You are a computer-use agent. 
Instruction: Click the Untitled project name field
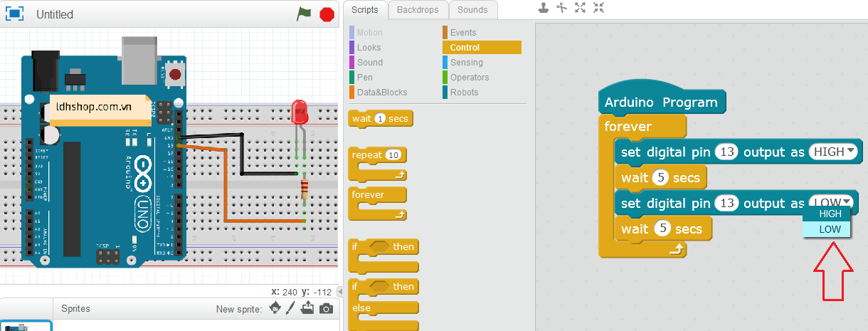55,14
